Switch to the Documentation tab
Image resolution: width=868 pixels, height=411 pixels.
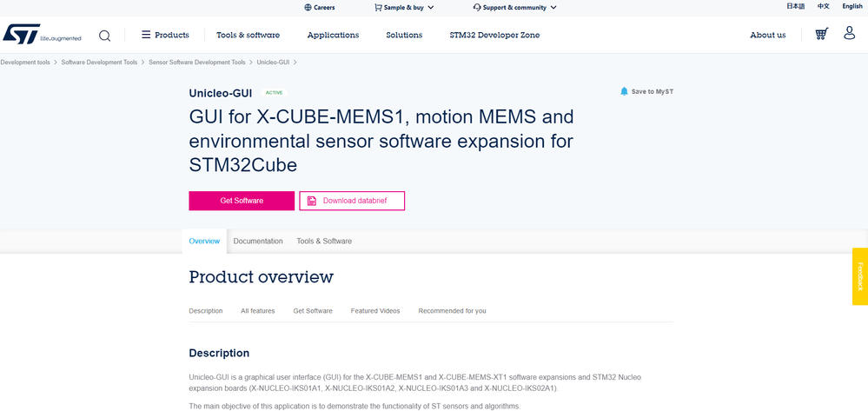click(x=258, y=242)
